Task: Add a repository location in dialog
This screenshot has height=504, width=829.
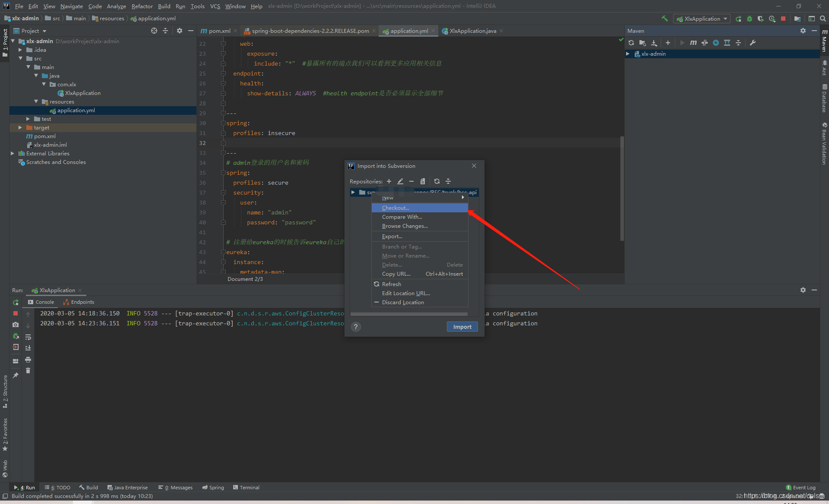Action: 389,181
